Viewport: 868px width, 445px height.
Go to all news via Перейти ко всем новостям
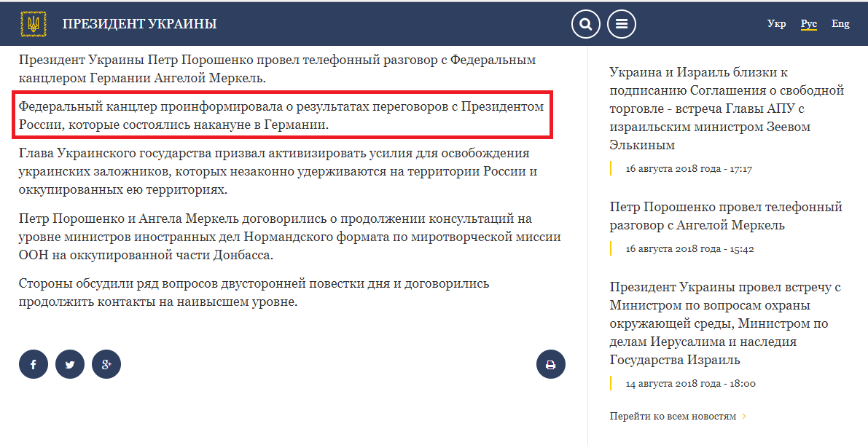[673, 416]
